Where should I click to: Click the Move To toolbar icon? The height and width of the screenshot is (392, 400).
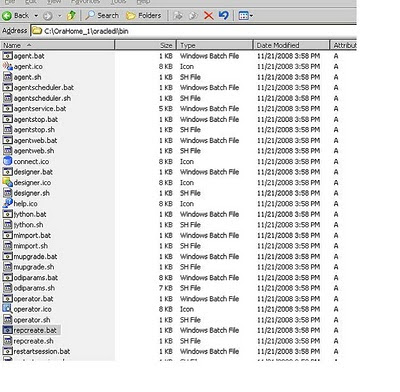(178, 16)
